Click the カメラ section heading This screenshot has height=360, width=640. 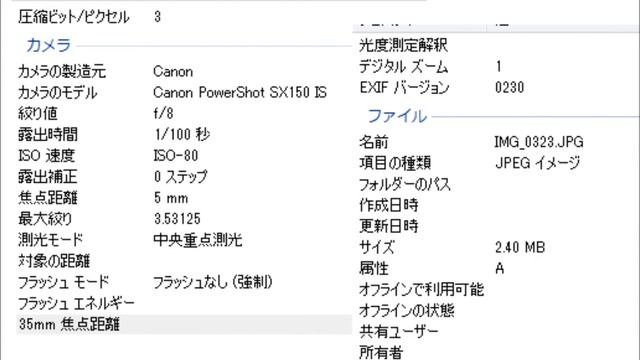pos(49,45)
